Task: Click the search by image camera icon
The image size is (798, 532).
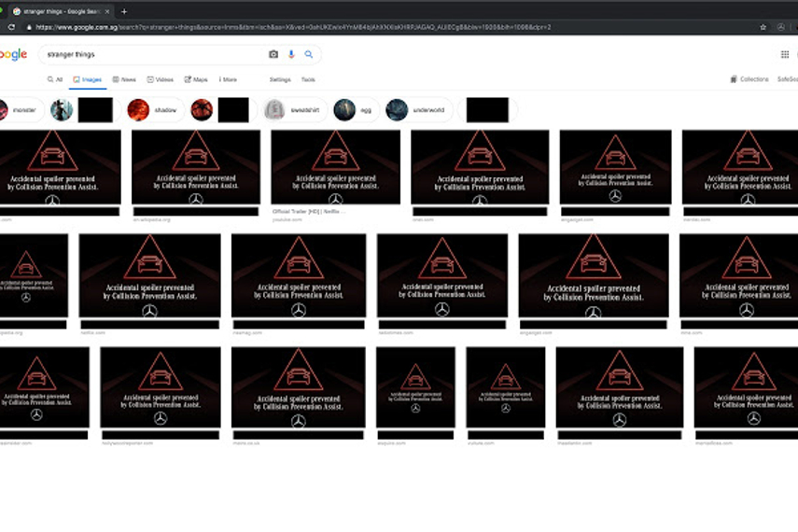Action: (x=273, y=55)
